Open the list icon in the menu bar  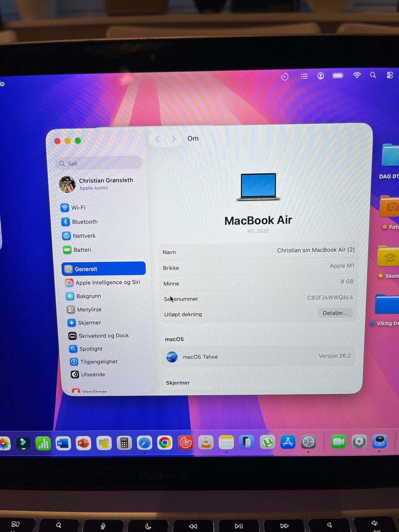point(304,76)
